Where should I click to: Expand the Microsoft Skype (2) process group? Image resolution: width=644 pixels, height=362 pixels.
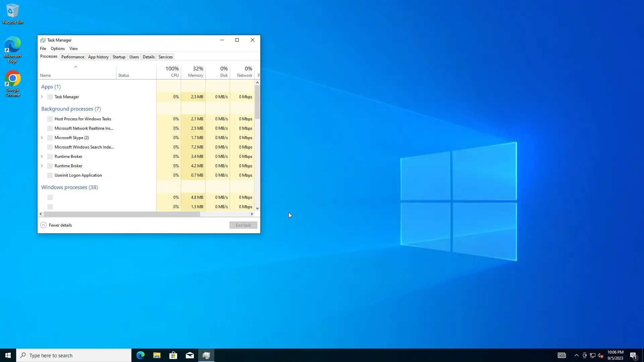(42, 138)
